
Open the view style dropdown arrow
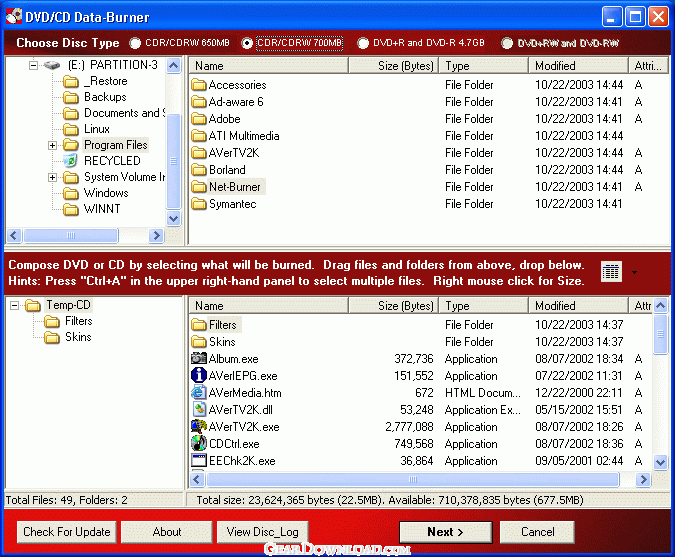click(x=634, y=272)
